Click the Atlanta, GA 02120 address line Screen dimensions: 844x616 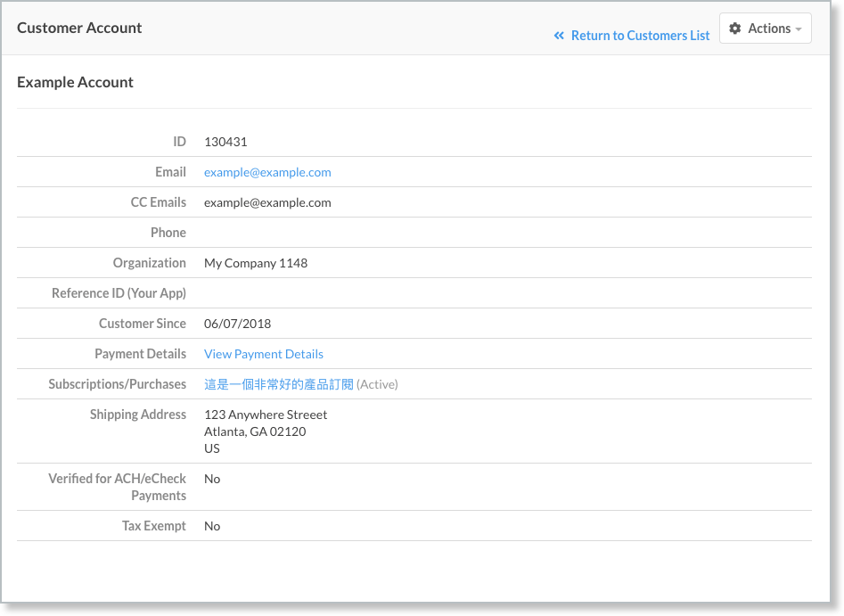(x=255, y=431)
